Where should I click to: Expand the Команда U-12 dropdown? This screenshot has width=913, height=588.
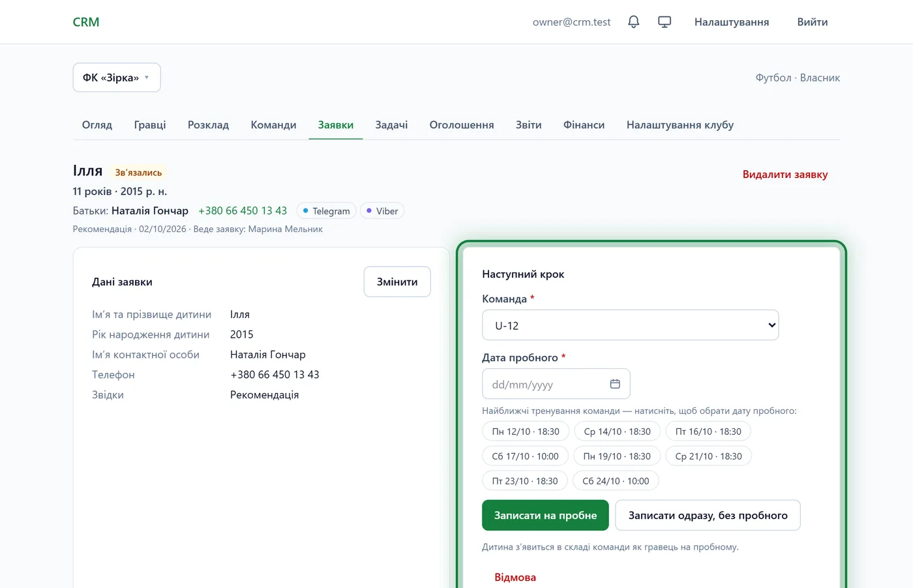pyautogui.click(x=630, y=325)
